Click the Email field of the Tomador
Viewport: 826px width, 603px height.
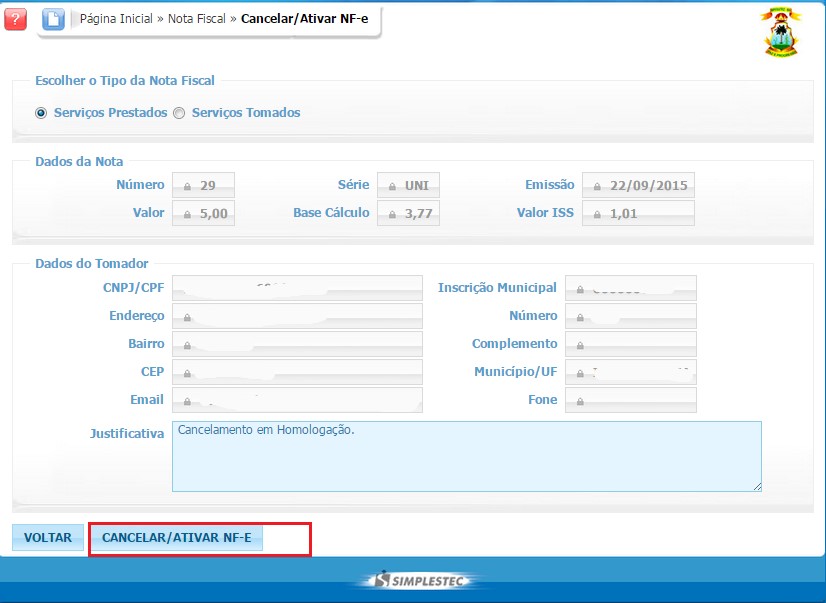click(298, 400)
